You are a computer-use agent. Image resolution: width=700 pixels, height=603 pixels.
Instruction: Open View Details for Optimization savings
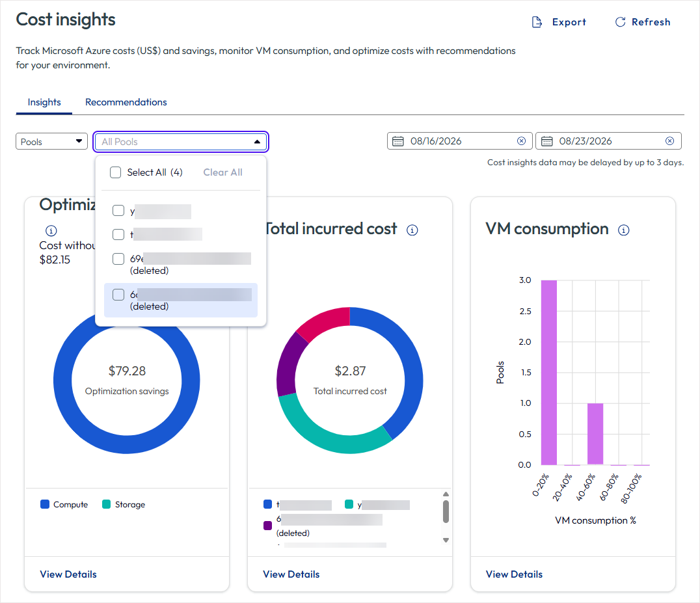[x=68, y=574]
